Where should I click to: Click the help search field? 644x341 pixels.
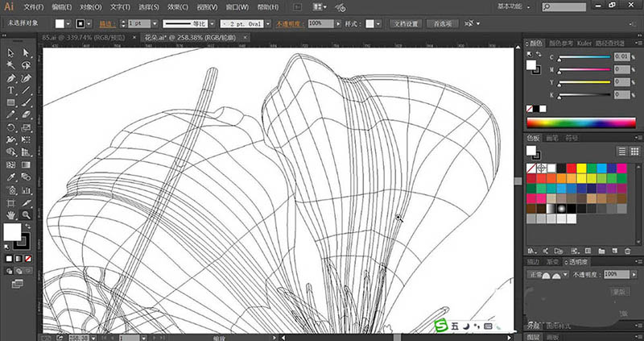pos(564,7)
